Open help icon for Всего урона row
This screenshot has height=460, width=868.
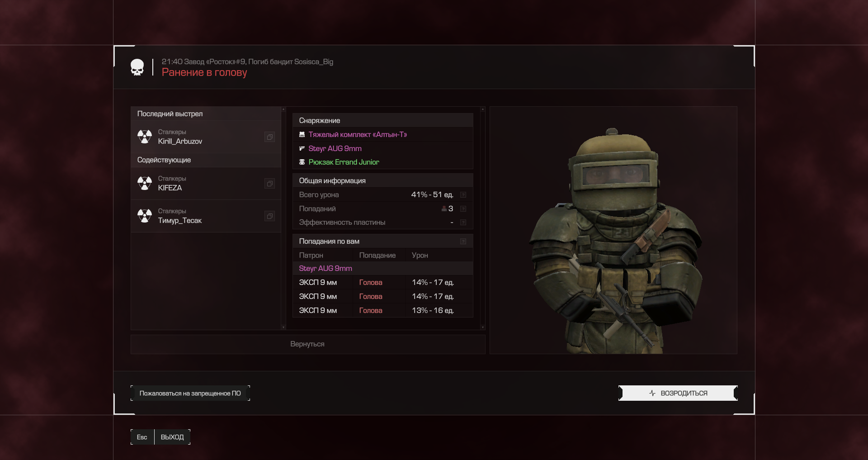coord(463,195)
